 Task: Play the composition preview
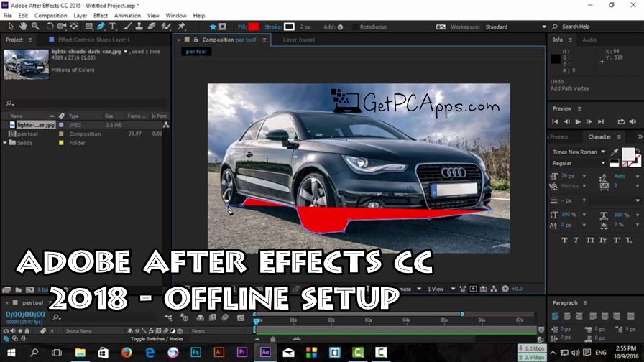point(578,121)
